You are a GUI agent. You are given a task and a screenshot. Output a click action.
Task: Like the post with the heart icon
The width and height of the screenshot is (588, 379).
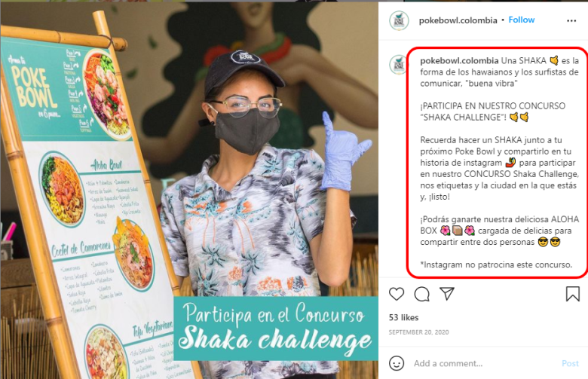coord(397,295)
